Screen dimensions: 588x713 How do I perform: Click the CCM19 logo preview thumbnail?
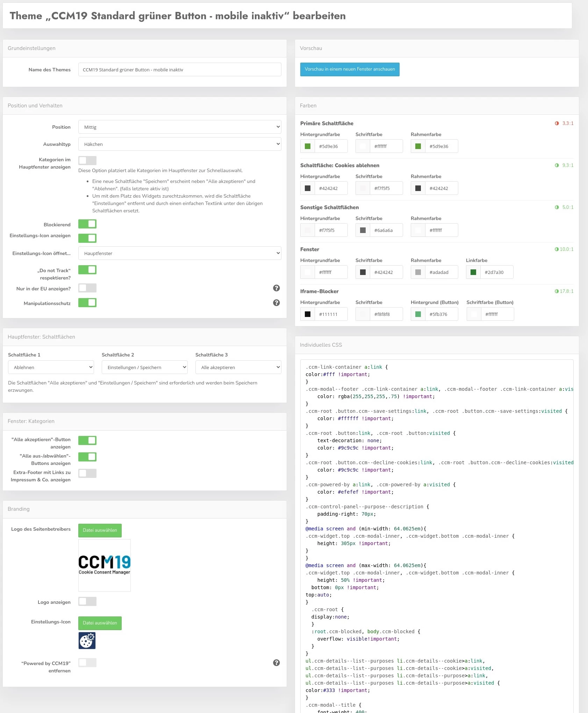tap(105, 565)
